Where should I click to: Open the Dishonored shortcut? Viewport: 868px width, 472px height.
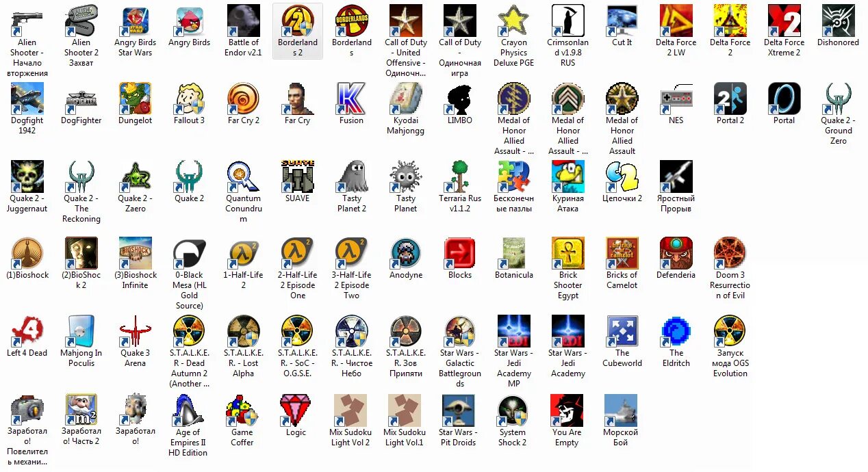click(838, 21)
